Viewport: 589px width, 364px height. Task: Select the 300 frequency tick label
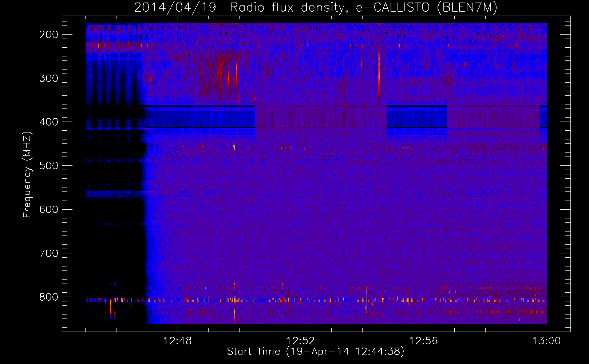(x=49, y=78)
